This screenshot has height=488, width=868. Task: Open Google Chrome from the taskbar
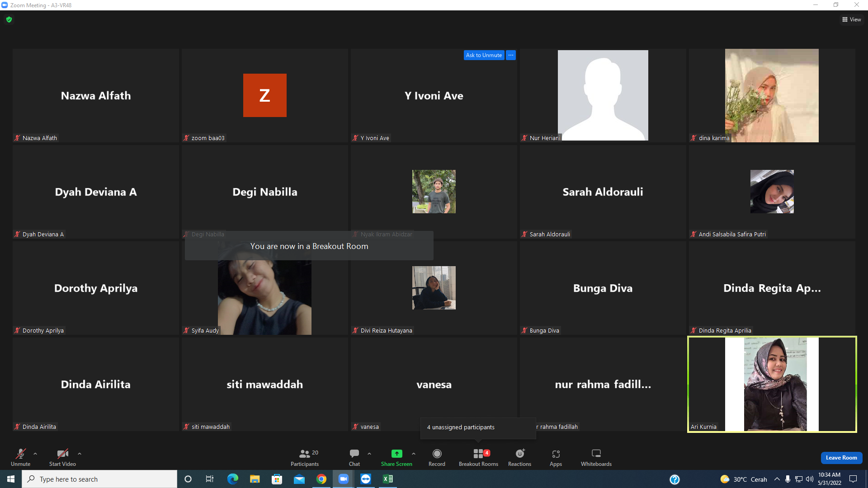coord(321,479)
